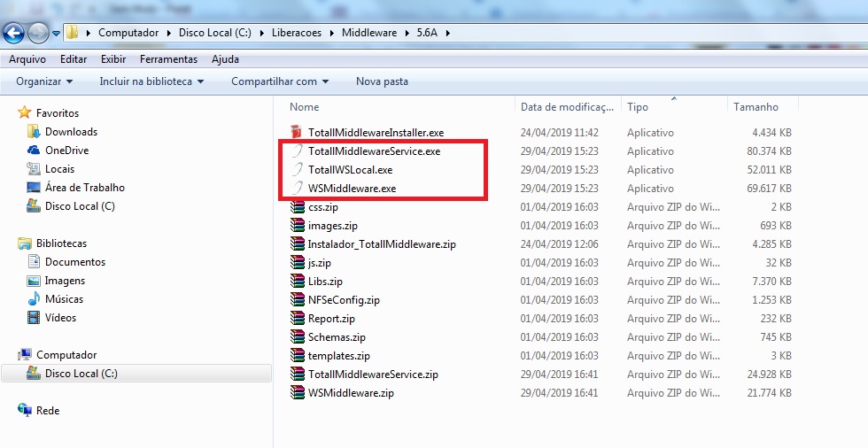
Task: Click Computador in the address breadcrumb
Action: 128,33
